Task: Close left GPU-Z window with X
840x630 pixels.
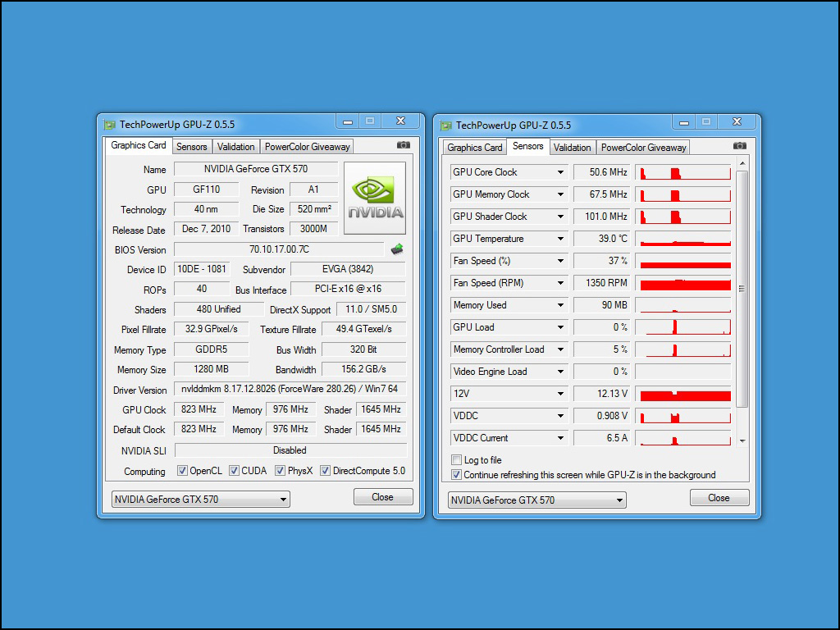Action: (x=400, y=121)
